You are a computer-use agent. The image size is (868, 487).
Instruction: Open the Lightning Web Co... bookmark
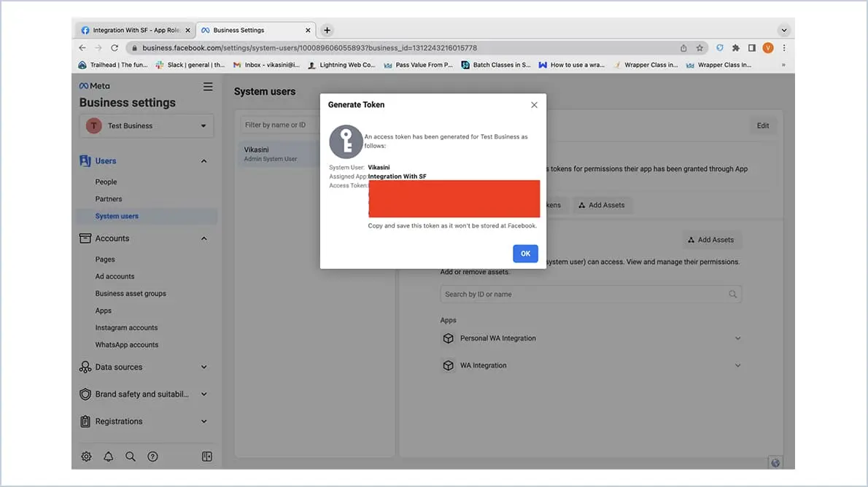[341, 65]
